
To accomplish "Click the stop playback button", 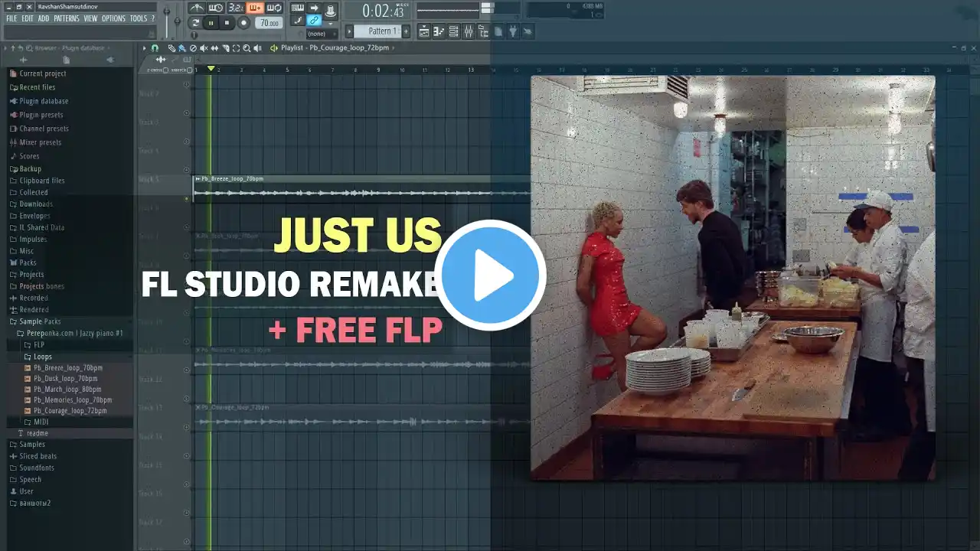I will click(227, 23).
